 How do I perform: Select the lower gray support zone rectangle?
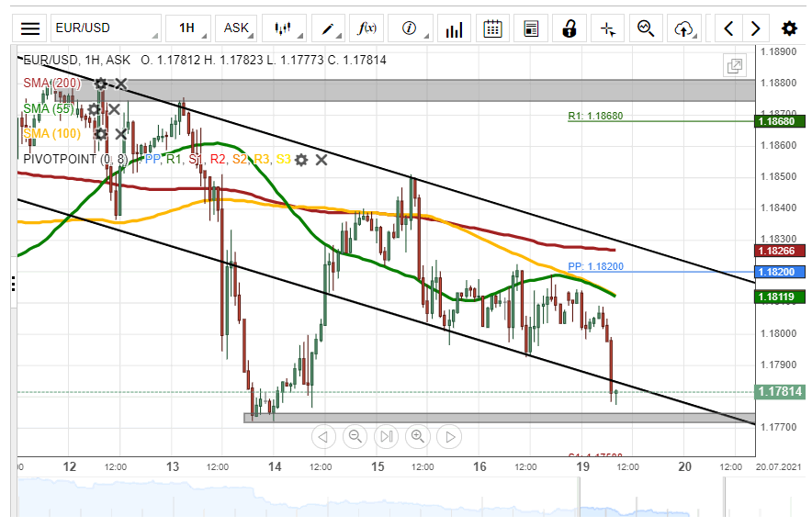coord(499,418)
